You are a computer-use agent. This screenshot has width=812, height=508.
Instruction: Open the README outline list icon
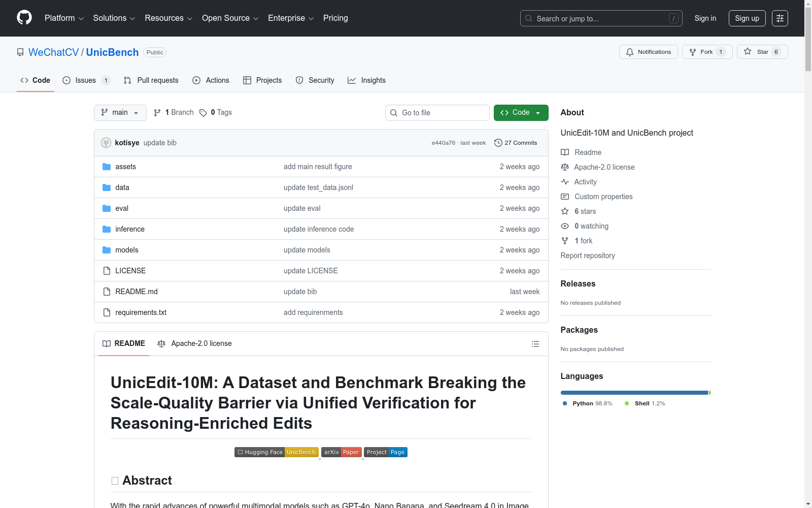click(x=535, y=344)
